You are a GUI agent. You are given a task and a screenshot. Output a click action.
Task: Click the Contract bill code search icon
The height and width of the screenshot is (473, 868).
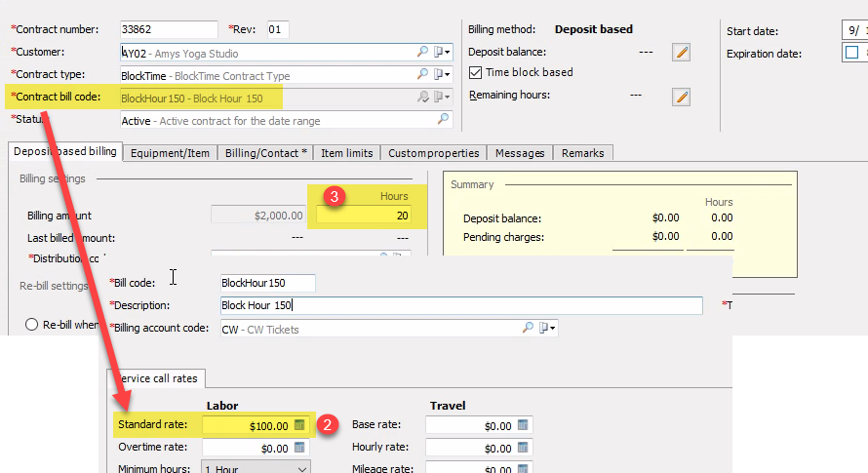click(x=422, y=97)
